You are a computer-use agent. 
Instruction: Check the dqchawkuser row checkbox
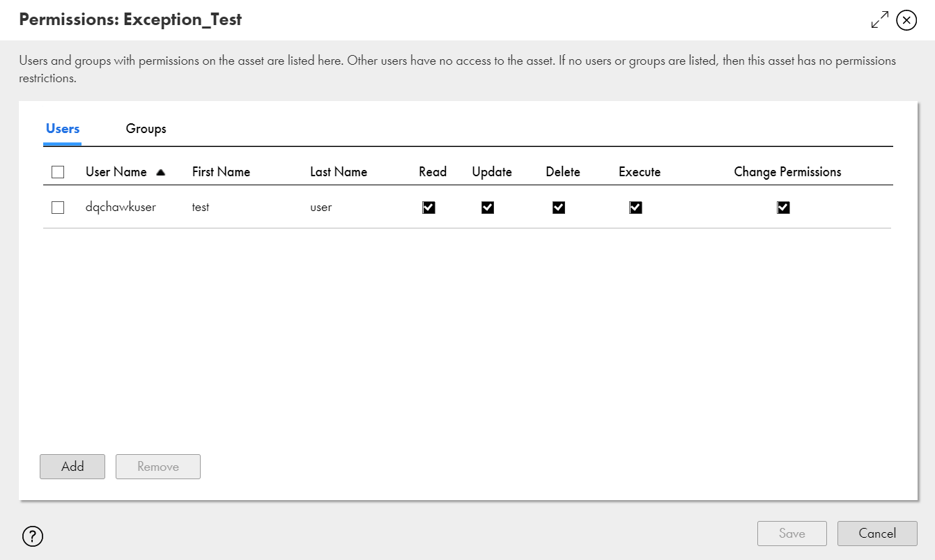(58, 207)
